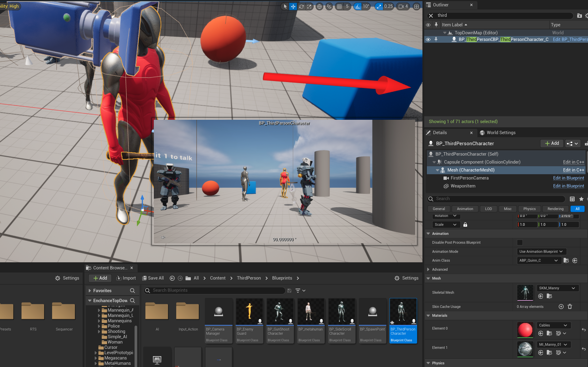
Task: Open the Skeletal Mesh SKM_Manny dropdown
Action: click(x=557, y=288)
